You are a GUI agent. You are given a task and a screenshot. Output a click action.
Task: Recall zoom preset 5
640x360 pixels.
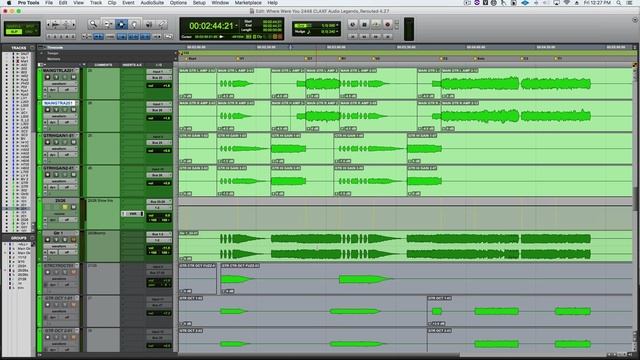pos(73,37)
